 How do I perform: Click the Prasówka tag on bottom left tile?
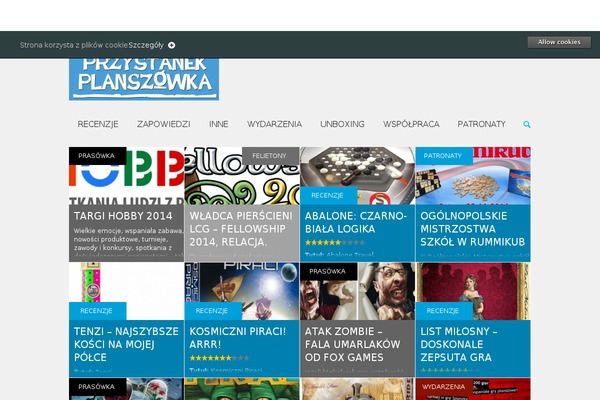click(98, 387)
